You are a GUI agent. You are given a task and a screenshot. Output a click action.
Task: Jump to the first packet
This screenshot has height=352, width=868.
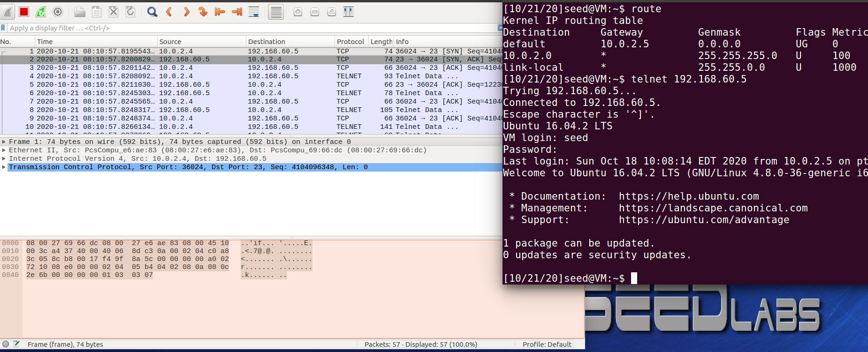(220, 12)
